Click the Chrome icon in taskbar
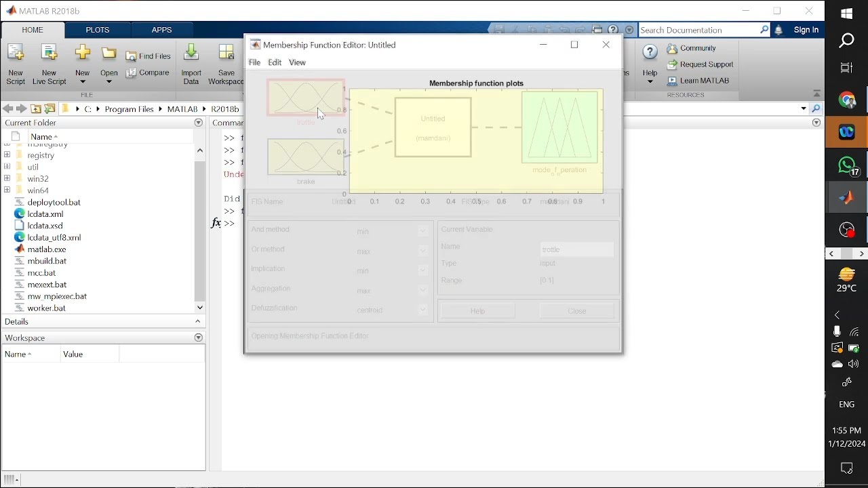868x488 pixels. tap(847, 100)
